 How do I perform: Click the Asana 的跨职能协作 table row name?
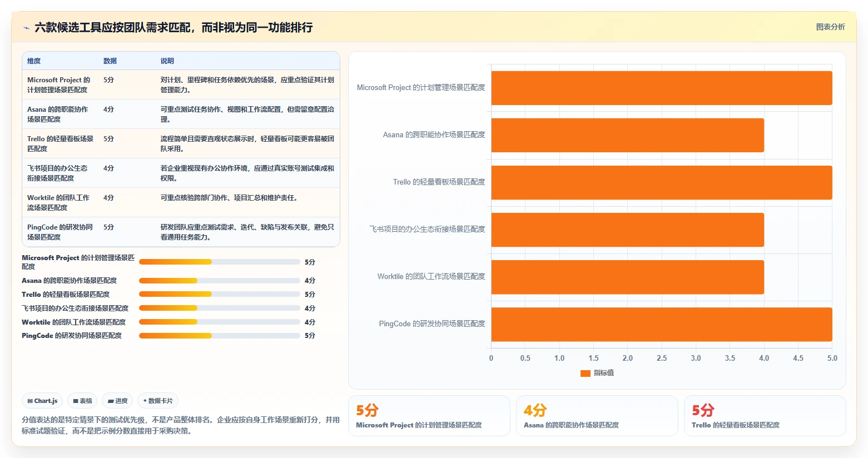click(58, 114)
